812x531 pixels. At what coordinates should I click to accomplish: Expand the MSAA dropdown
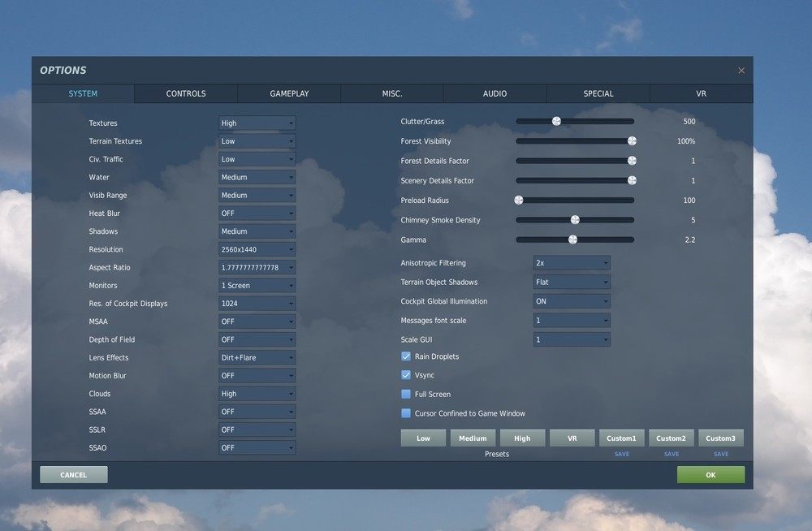point(257,322)
